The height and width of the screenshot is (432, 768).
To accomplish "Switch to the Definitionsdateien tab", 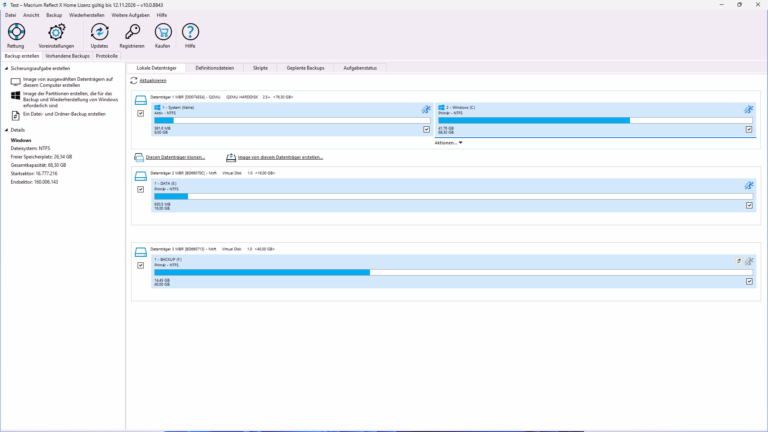I will (215, 68).
